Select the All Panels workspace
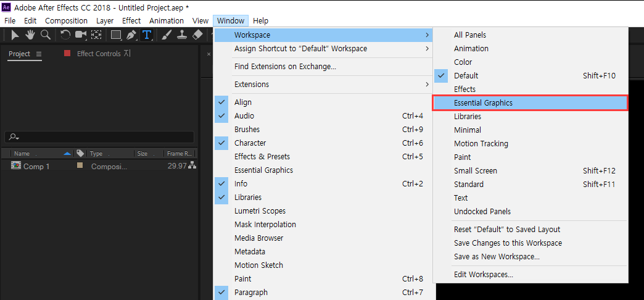This screenshot has width=644, height=300. (530, 35)
